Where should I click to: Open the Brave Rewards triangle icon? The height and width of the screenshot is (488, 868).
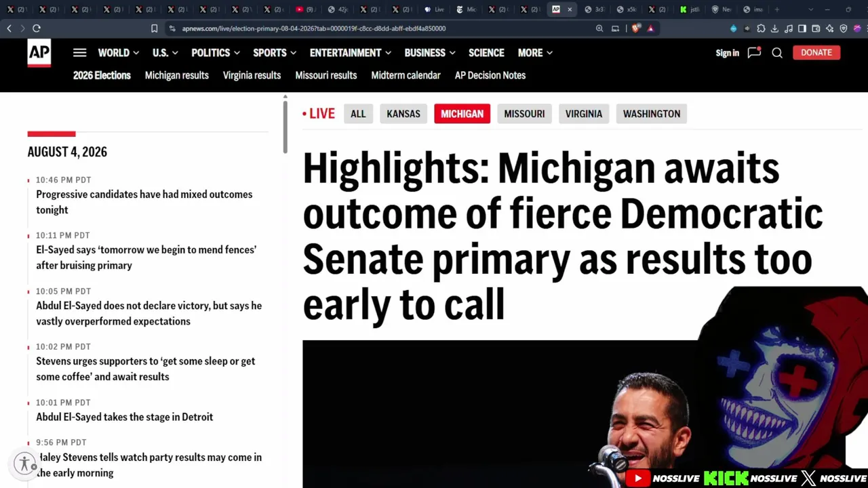point(651,28)
